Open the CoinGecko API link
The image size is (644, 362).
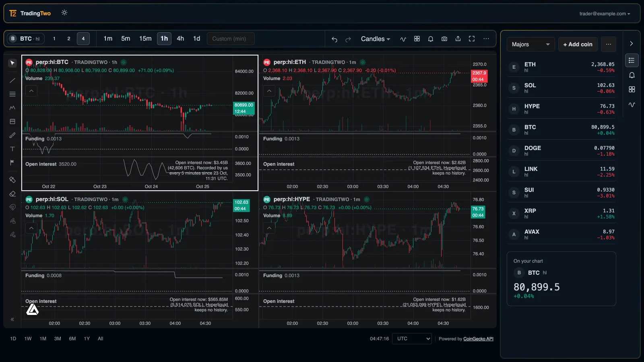click(x=478, y=339)
